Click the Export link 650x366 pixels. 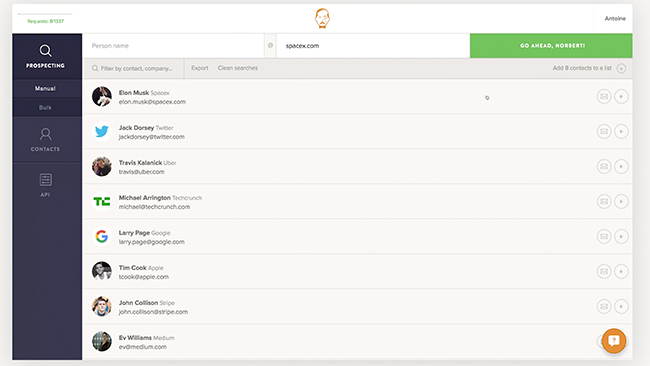[199, 68]
